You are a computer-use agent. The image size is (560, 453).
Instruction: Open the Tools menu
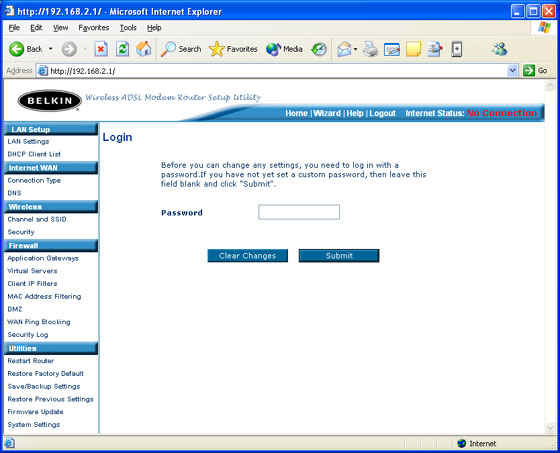click(128, 28)
